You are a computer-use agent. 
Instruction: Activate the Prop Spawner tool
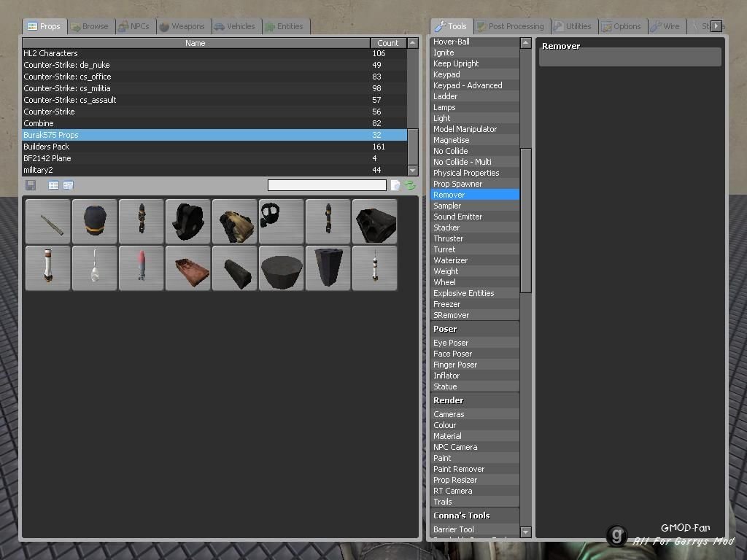point(475,184)
